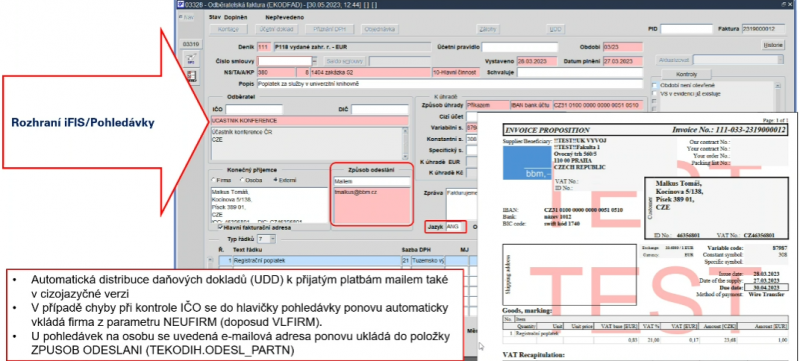This screenshot has height=361, width=800.
Task: Click the DIČ input field
Action: click(x=380, y=110)
